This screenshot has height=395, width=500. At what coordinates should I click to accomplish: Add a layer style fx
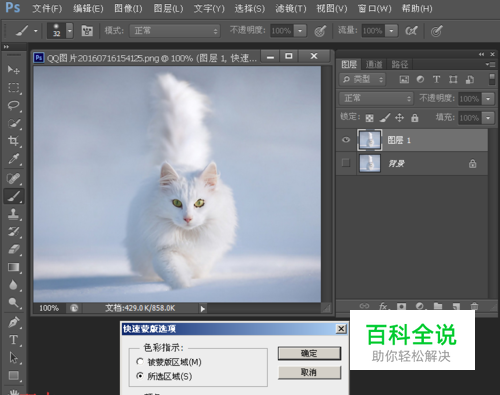(x=383, y=306)
